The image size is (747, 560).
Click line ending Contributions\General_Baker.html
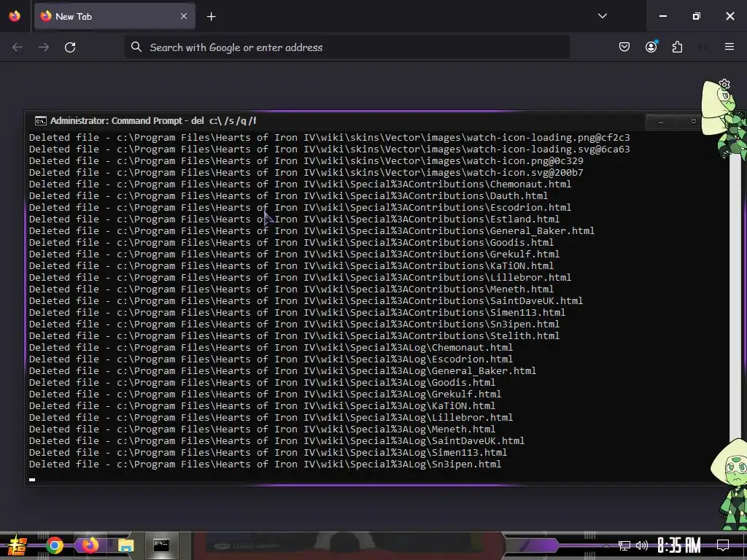pyautogui.click(x=311, y=231)
